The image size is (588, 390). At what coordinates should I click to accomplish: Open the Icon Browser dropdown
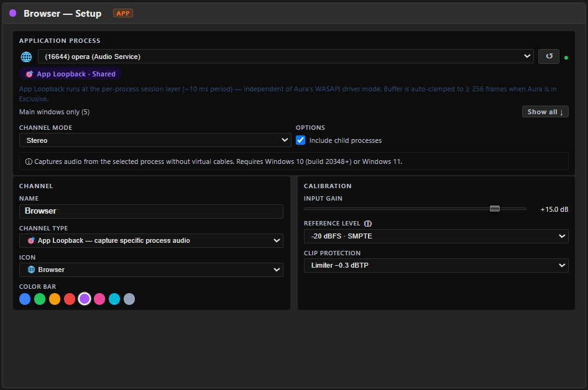pos(151,270)
